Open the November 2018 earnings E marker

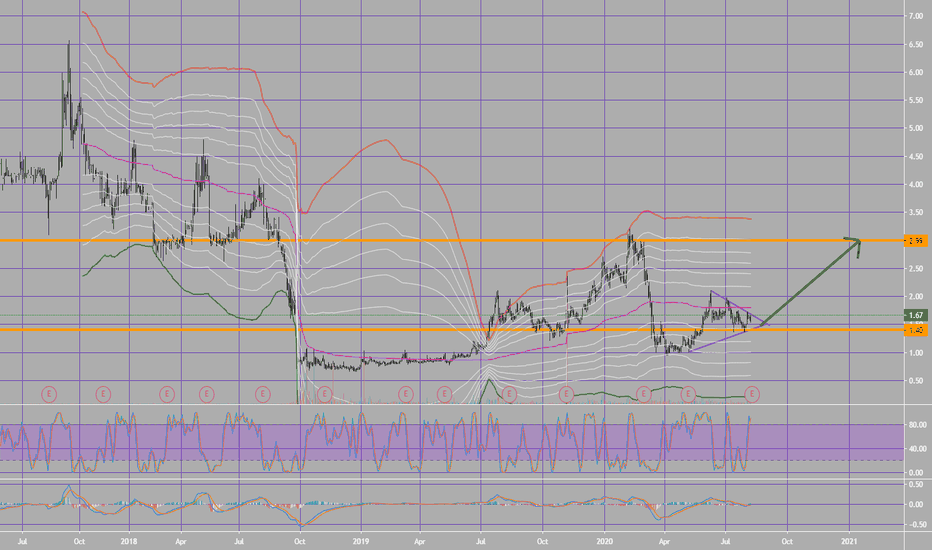pyautogui.click(x=324, y=394)
